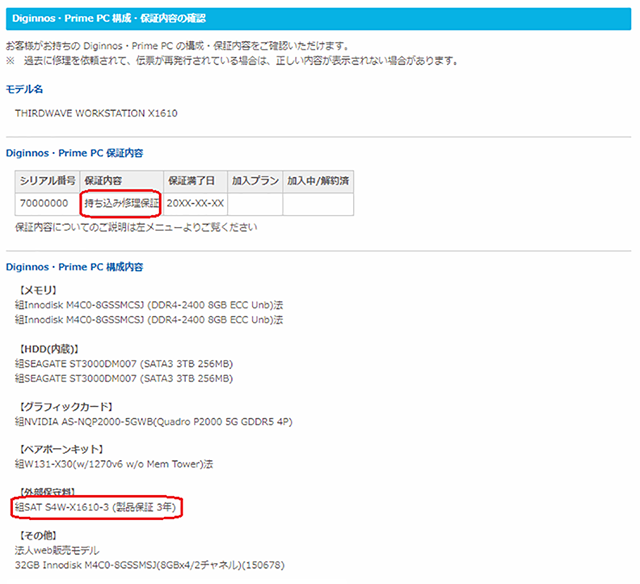Click the 'Diginnos・Prime PC 保証内容' section heading
This screenshot has width=640, height=584.
pos(74,153)
